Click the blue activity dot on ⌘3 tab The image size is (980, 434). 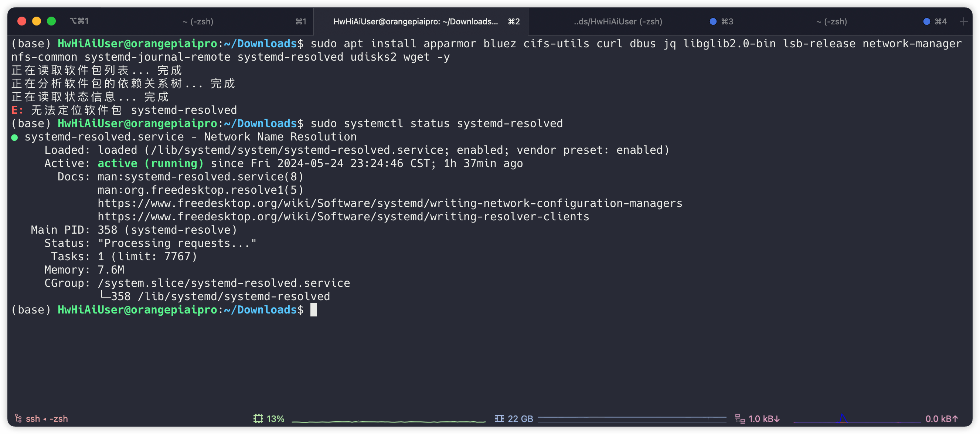pos(713,22)
